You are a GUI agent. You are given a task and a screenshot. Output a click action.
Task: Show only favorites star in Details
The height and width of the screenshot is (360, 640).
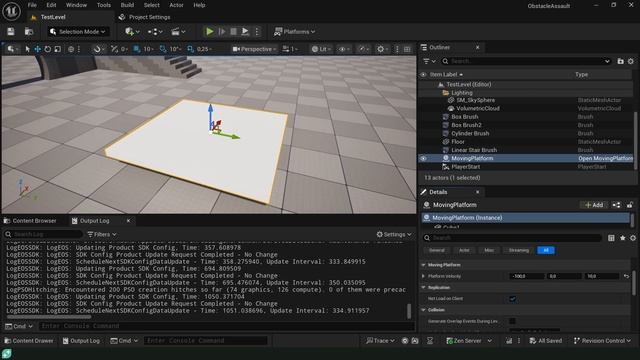click(x=622, y=238)
